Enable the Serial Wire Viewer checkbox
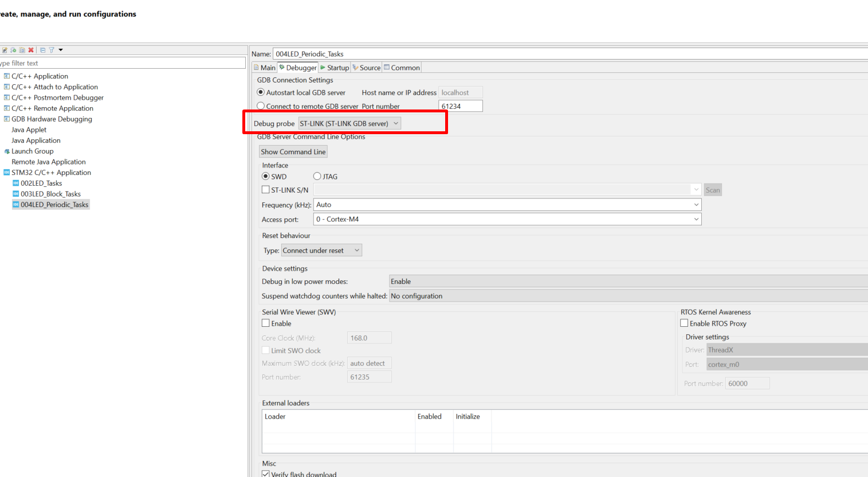 [266, 323]
